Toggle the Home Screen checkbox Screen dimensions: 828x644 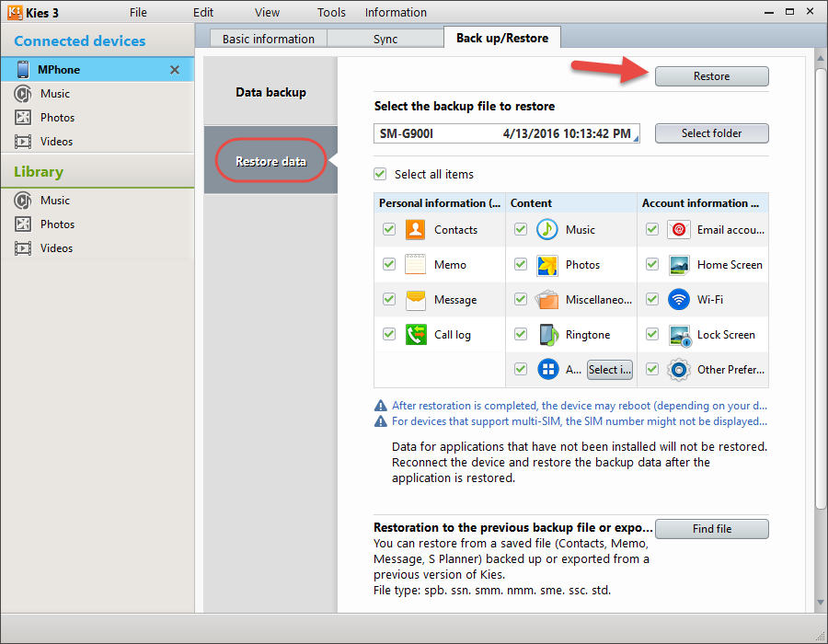point(652,264)
